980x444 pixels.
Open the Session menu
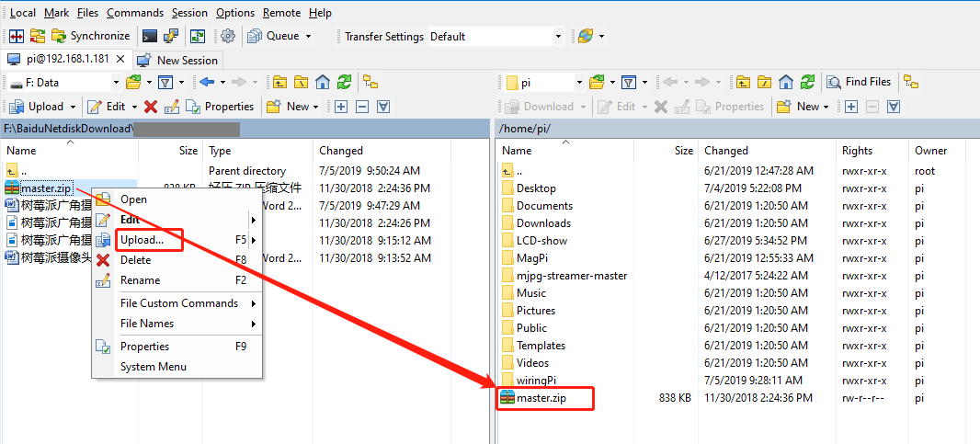(x=189, y=13)
